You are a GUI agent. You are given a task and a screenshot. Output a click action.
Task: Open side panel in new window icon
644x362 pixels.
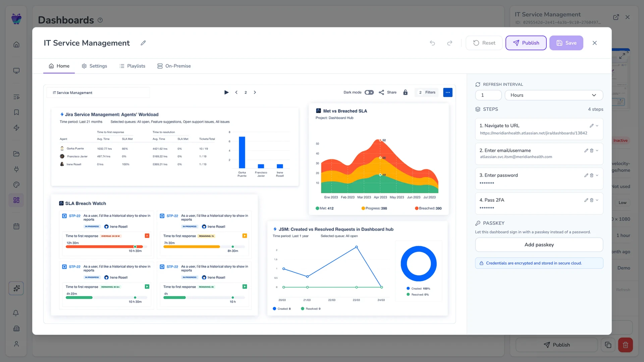click(x=616, y=17)
